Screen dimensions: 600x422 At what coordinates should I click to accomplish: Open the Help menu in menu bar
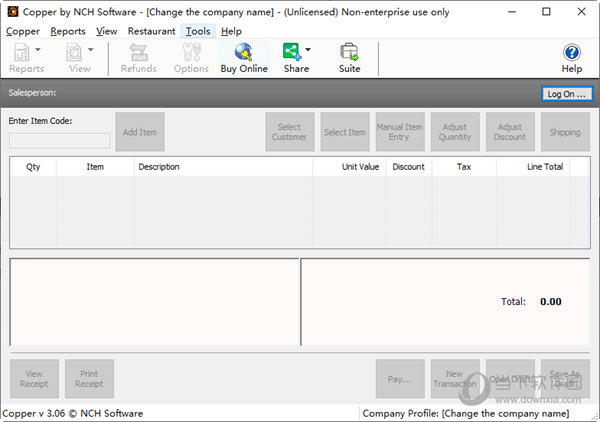[x=231, y=31]
